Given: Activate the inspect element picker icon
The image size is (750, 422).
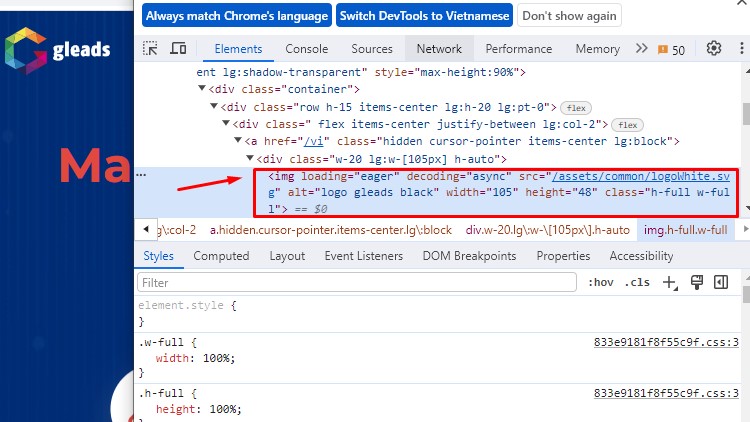Looking at the screenshot, I should coord(151,49).
